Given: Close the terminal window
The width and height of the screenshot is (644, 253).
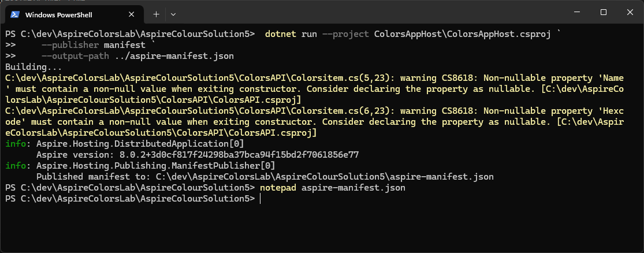Looking at the screenshot, I should coord(630,12).
